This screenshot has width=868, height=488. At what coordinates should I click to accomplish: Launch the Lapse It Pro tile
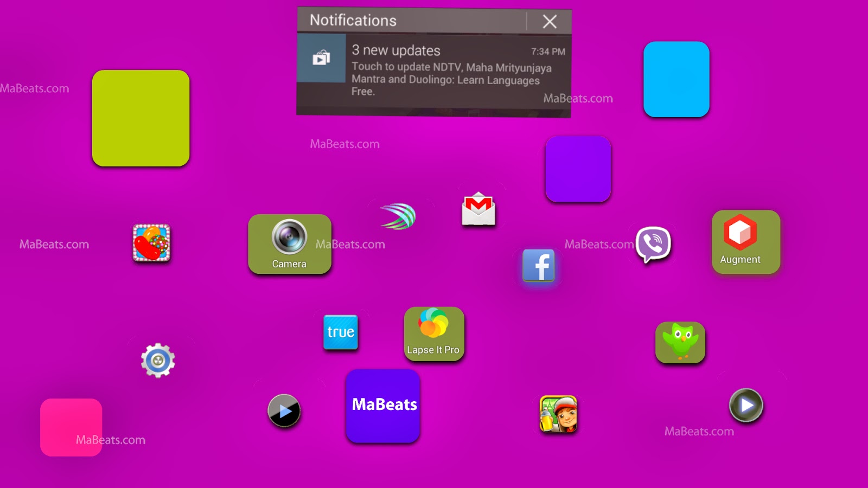click(434, 334)
